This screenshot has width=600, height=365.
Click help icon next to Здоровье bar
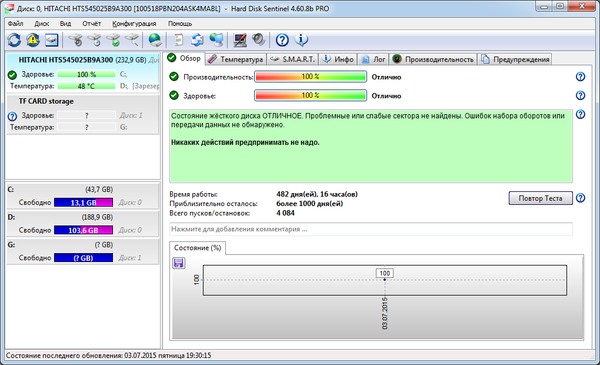tap(580, 95)
